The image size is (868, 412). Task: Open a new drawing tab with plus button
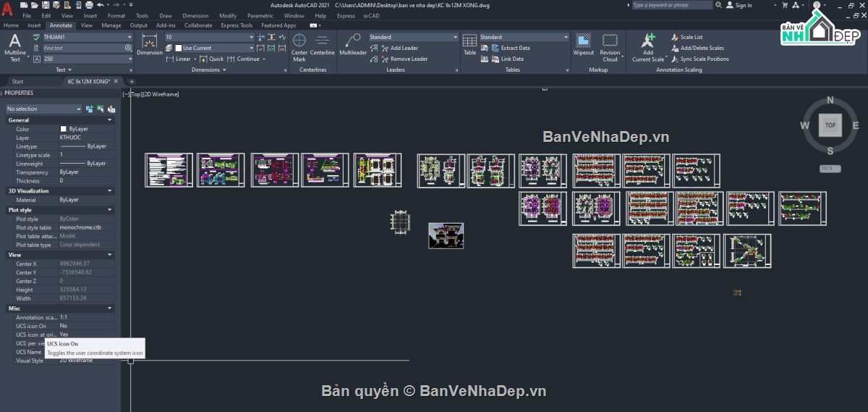pos(132,82)
